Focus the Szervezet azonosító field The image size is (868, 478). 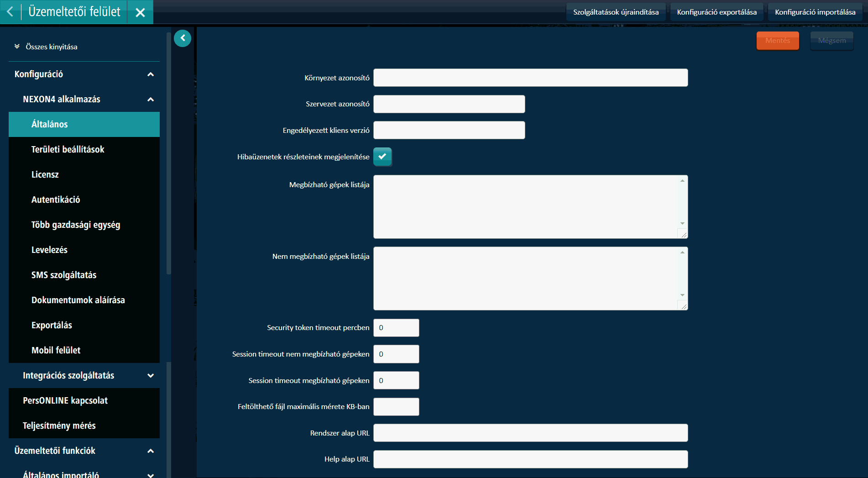449,104
